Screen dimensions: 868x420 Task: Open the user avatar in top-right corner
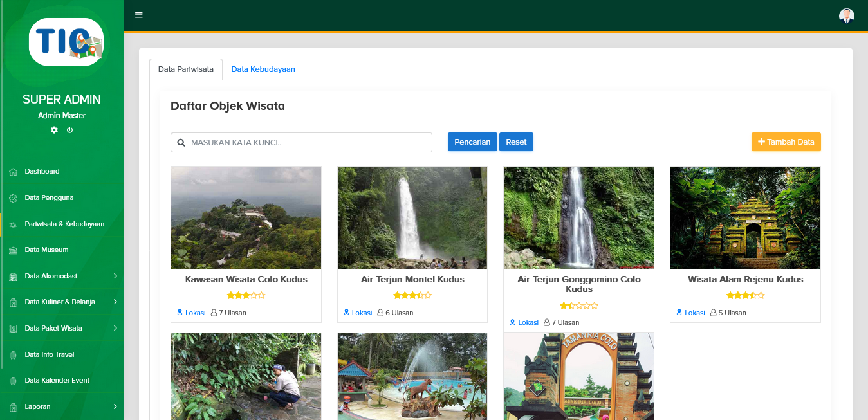coord(847,15)
